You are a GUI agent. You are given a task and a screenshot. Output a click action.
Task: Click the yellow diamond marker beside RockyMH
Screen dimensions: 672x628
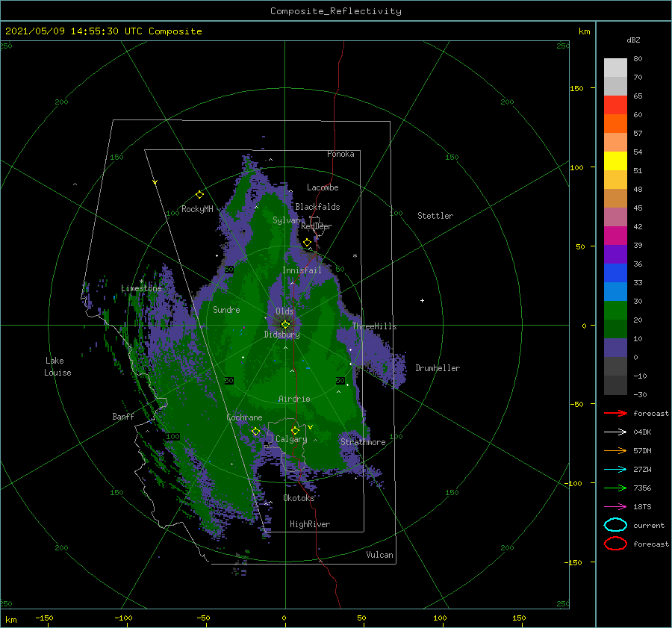[x=199, y=195]
